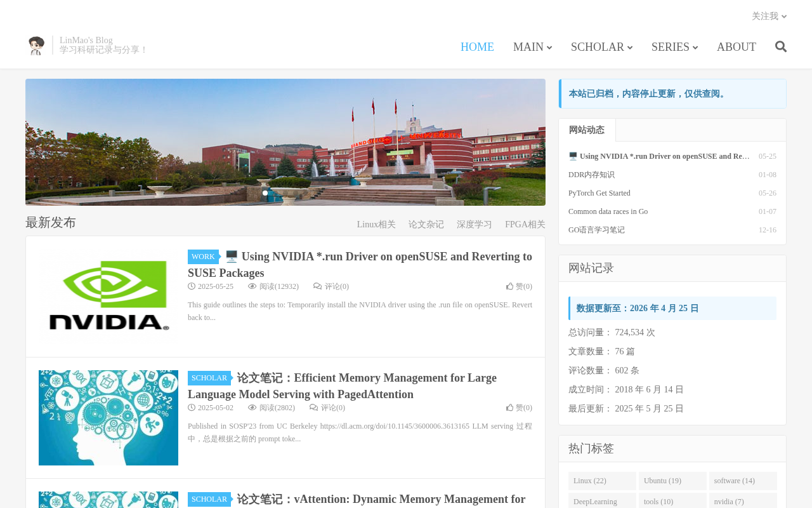This screenshot has width=812, height=508.
Task: Open the vAttention paper notes article
Action: coord(381,499)
